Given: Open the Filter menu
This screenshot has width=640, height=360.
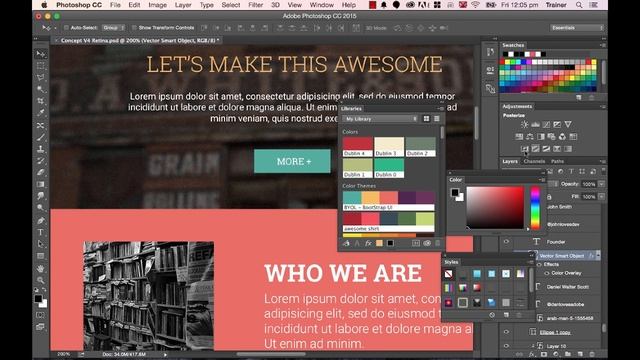Looking at the screenshot, I should [x=256, y=5].
